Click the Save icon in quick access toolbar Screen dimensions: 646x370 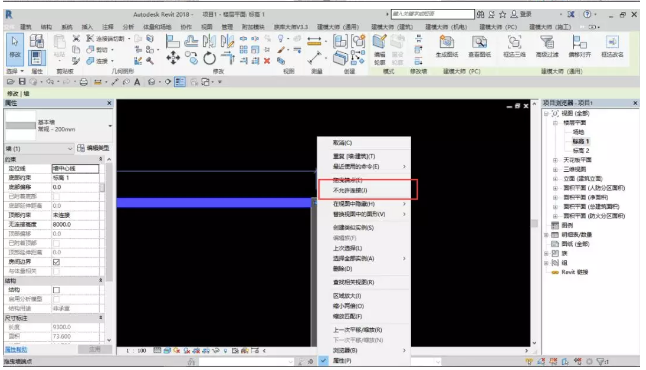22,82
